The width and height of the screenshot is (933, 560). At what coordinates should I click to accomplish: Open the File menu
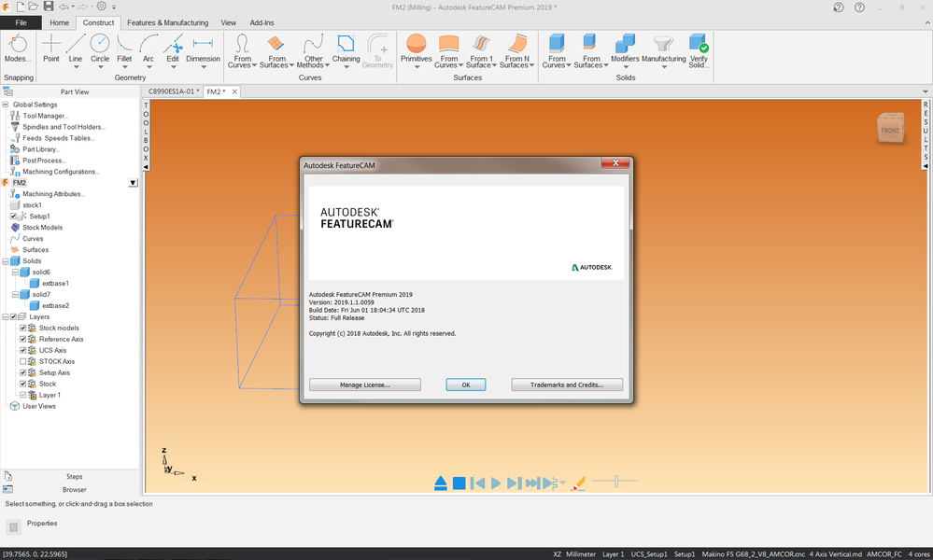click(21, 22)
